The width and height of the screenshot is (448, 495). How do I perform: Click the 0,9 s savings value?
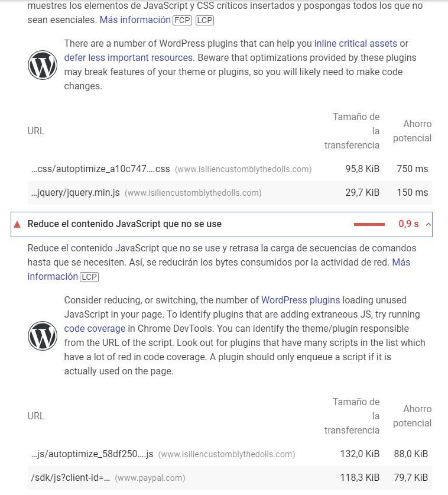pyautogui.click(x=408, y=224)
